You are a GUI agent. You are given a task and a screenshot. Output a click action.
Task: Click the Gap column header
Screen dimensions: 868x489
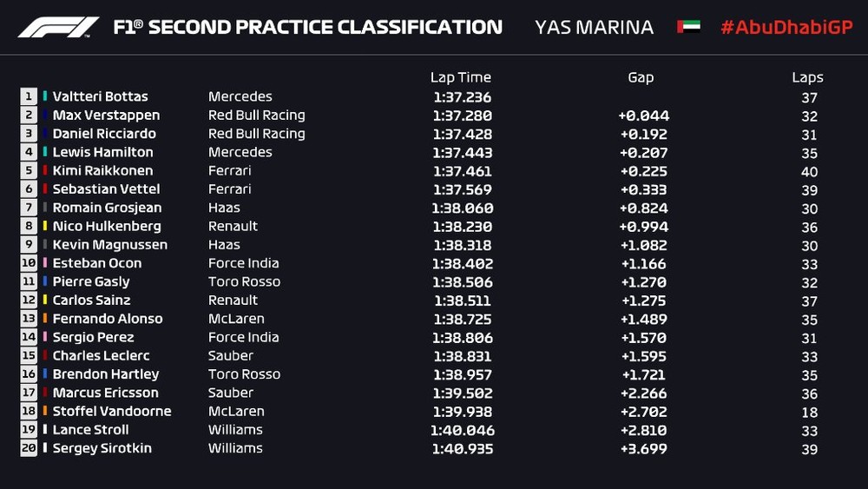pos(641,77)
